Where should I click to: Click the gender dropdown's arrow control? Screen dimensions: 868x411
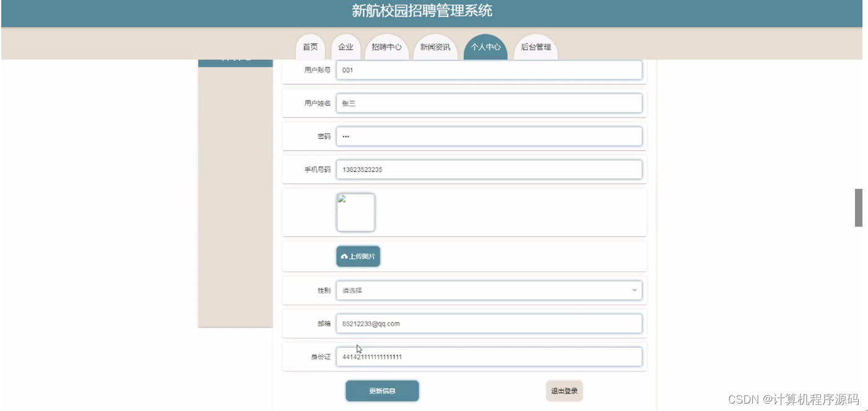point(633,290)
